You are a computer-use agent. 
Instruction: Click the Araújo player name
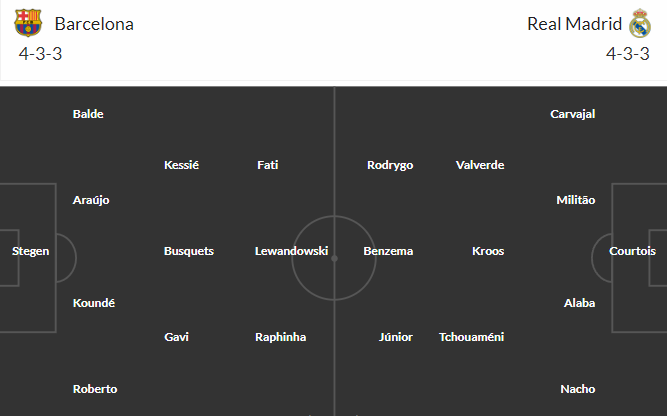[x=91, y=200]
